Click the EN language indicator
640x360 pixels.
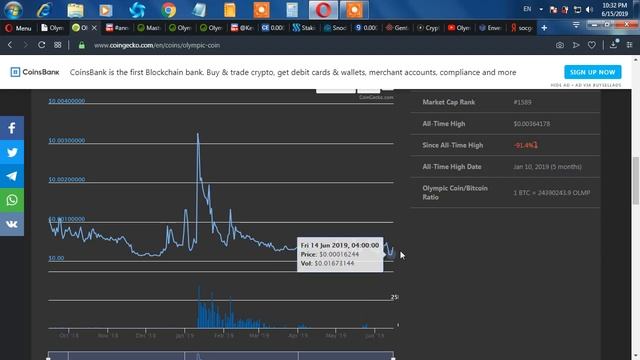point(527,9)
